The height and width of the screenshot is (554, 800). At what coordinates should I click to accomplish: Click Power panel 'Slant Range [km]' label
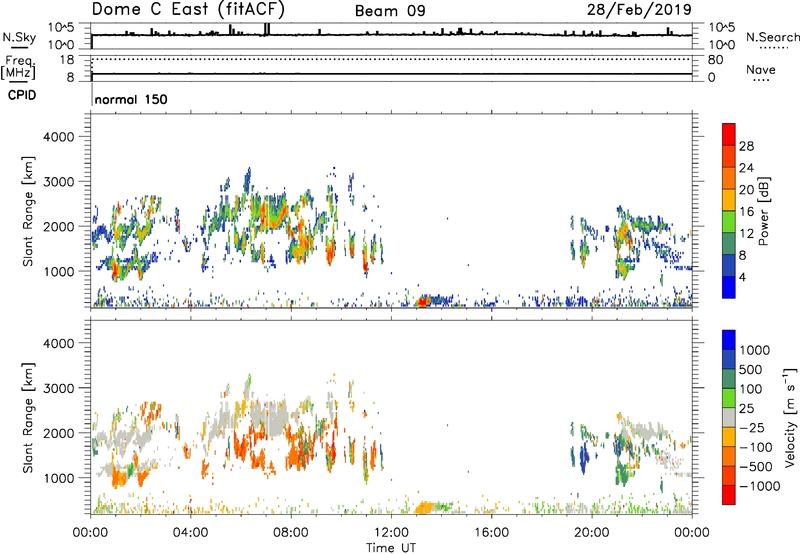point(28,211)
